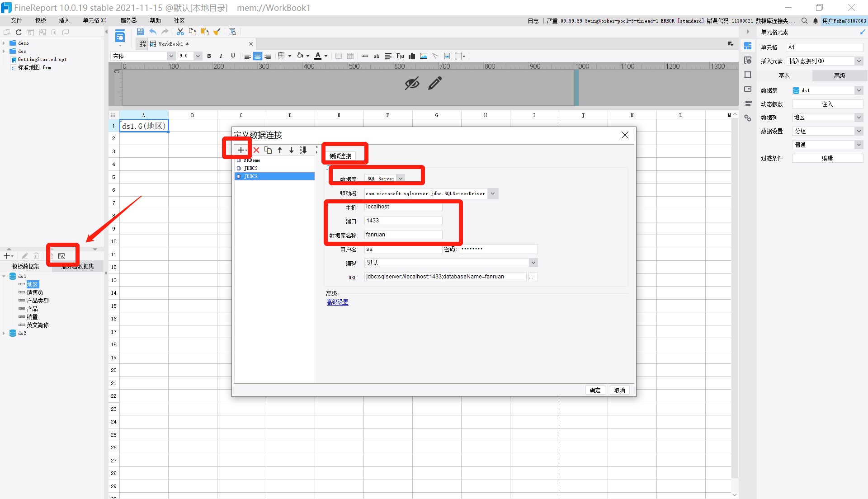Delete selected connection with the red X icon
The width and height of the screenshot is (868, 499).
(256, 150)
